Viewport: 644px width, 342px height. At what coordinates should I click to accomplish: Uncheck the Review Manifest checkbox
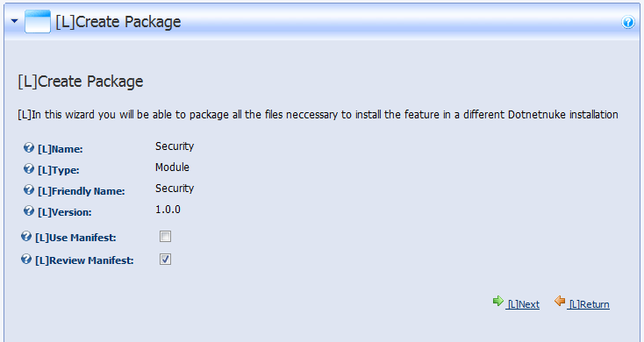point(165,260)
